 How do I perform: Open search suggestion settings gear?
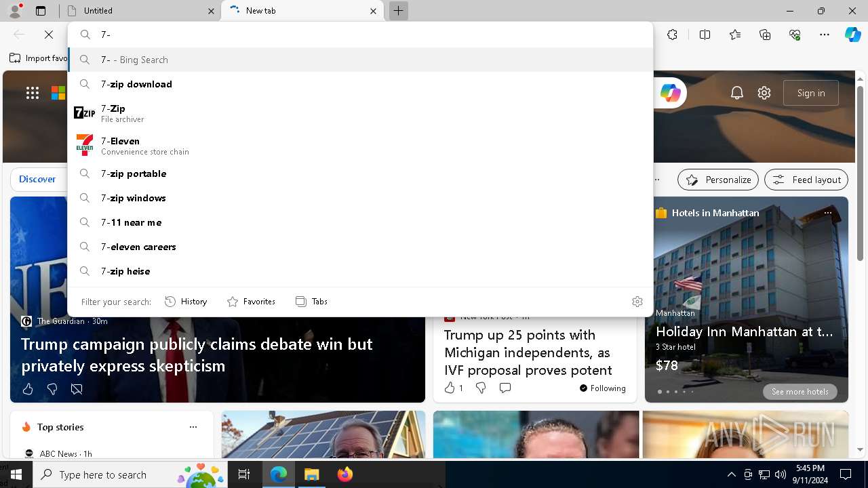[x=637, y=302]
